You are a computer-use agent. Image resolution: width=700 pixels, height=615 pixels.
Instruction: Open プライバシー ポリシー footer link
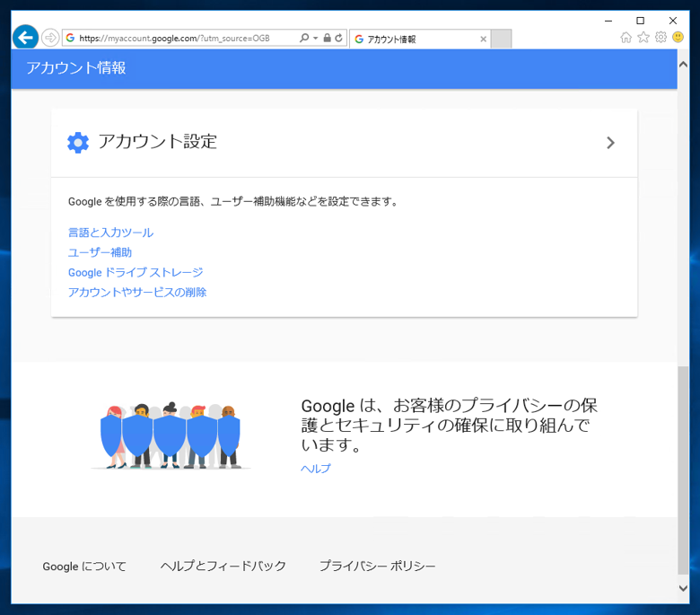click(x=378, y=566)
